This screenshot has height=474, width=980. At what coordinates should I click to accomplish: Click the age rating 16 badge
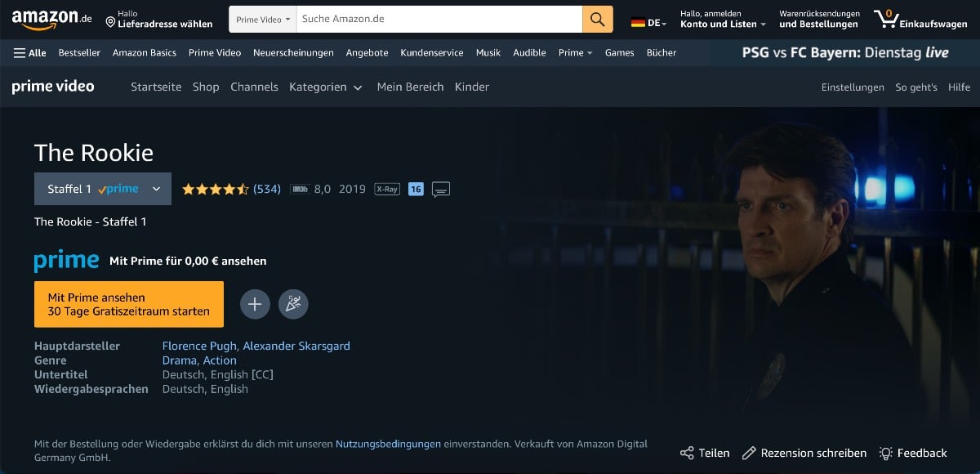[416, 189]
